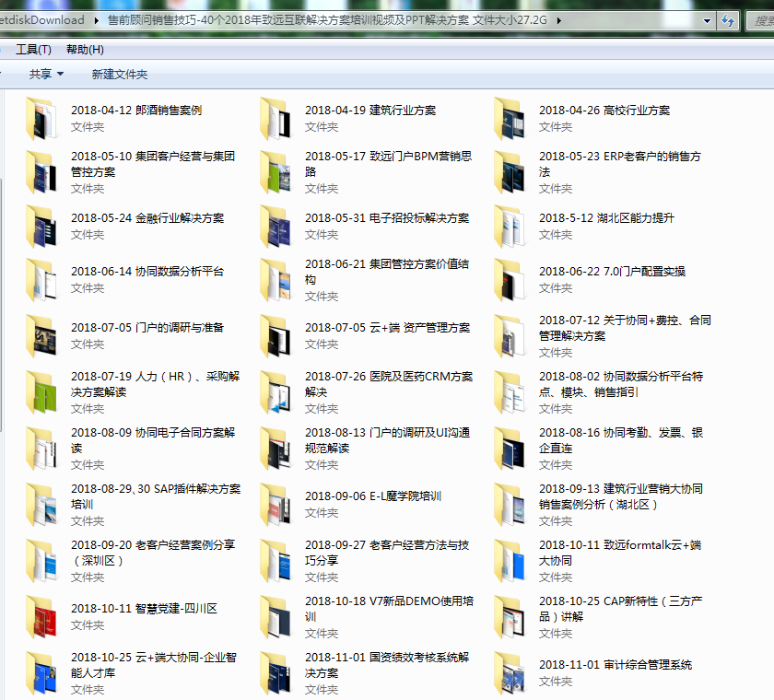Open the 2018-04-12 郎酒销售案例 folder icon
Viewport: 774px width, 700px height.
(x=41, y=118)
